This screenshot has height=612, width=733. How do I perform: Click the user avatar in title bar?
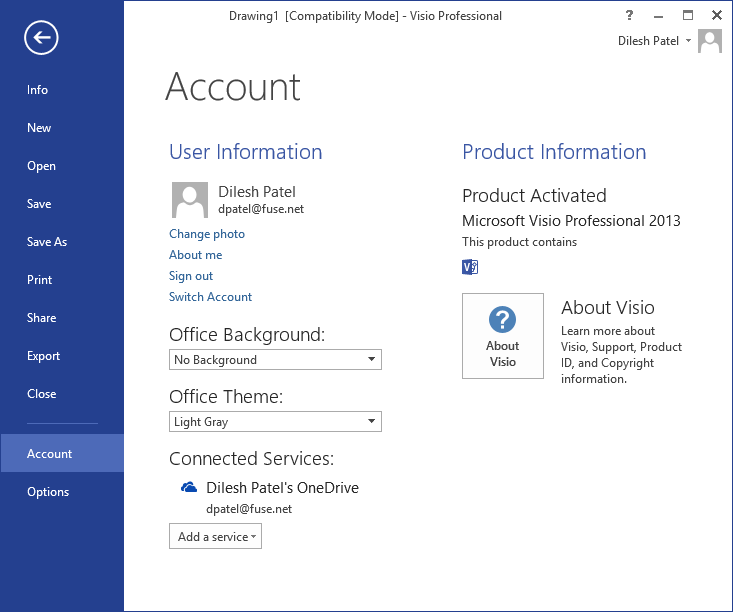[x=710, y=41]
